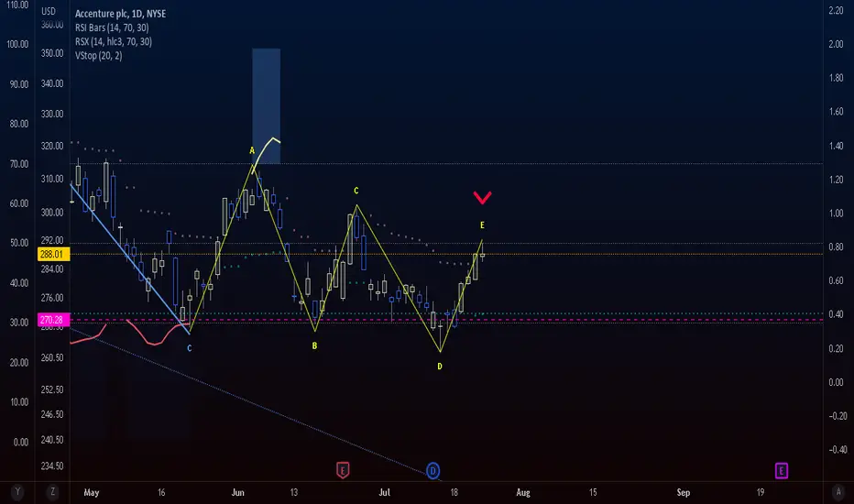Click the 16 date tick after May

coord(161,493)
